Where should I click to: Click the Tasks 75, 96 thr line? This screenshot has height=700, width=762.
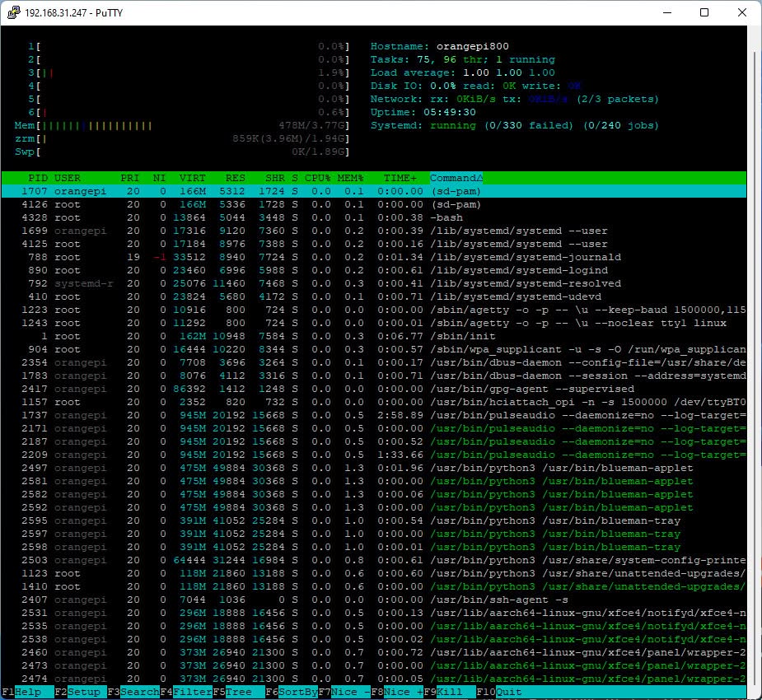click(463, 59)
